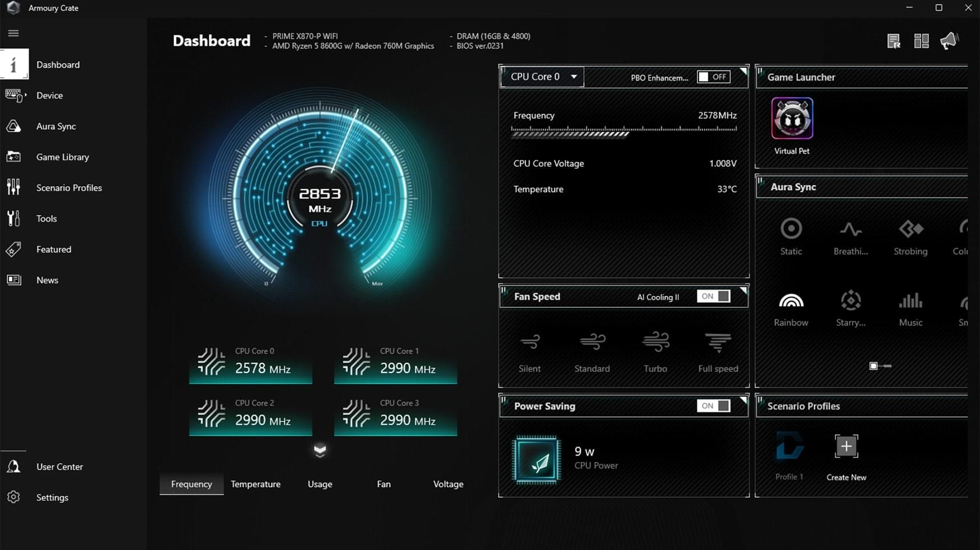Go to Settings in the sidebar
Viewport: 980px width, 550px height.
coord(52,497)
